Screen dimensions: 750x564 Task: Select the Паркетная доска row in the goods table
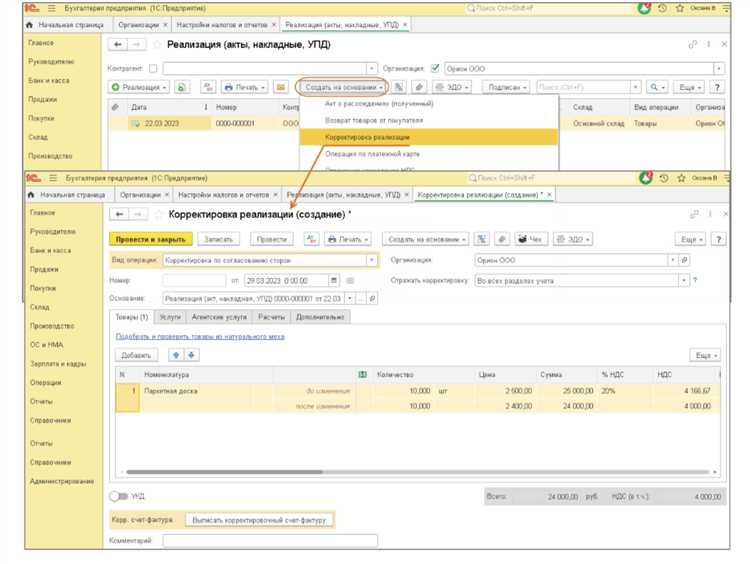[418, 398]
